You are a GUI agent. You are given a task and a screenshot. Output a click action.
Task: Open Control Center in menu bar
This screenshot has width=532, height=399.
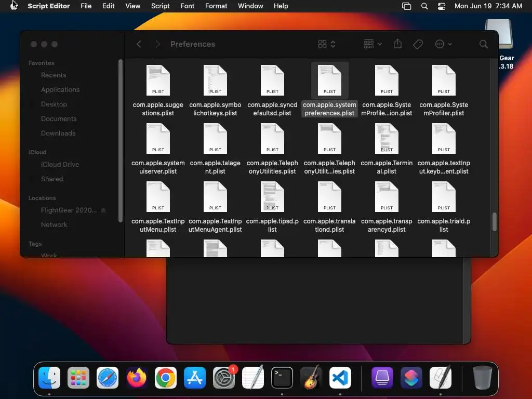442,6
